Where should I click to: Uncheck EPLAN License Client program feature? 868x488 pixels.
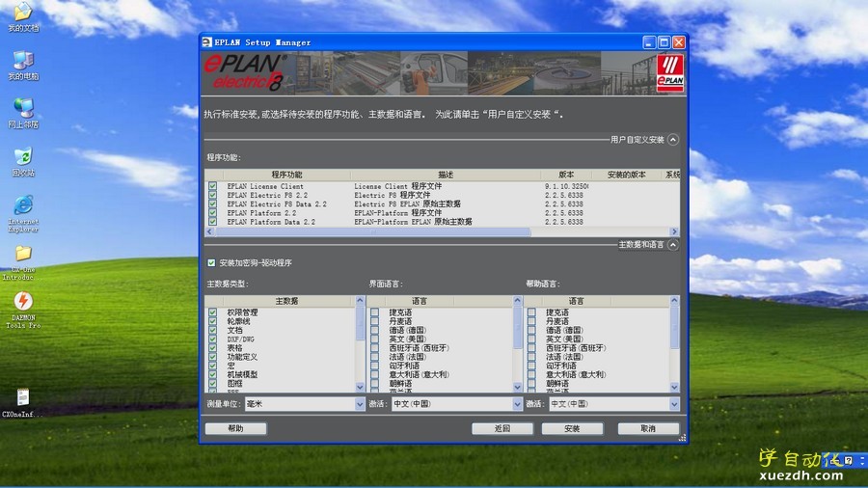(x=212, y=186)
